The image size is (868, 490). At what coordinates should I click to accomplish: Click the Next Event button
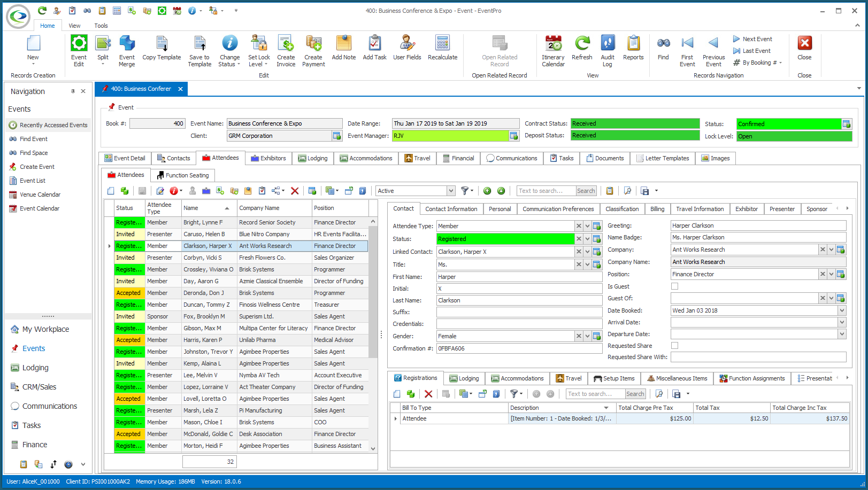tap(752, 39)
